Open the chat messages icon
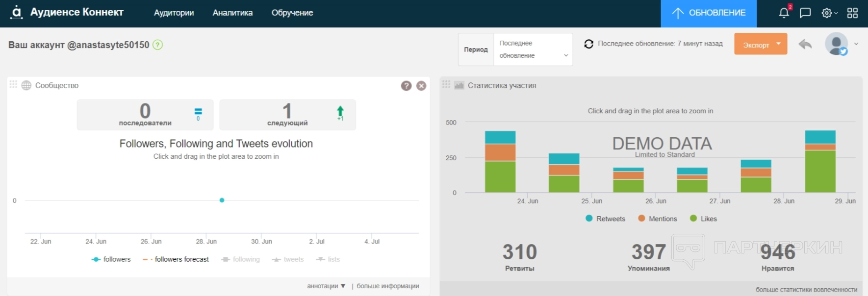The image size is (868, 296). point(805,13)
